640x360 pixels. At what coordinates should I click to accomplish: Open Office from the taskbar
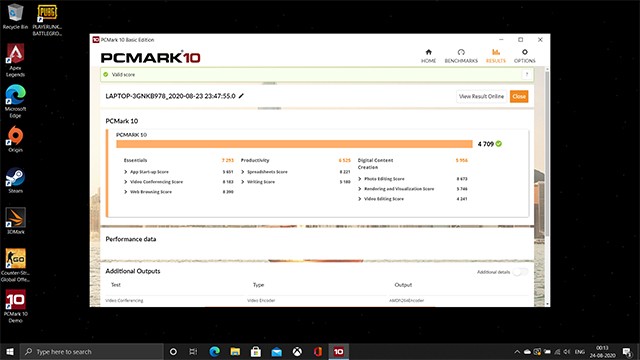[x=318, y=351]
